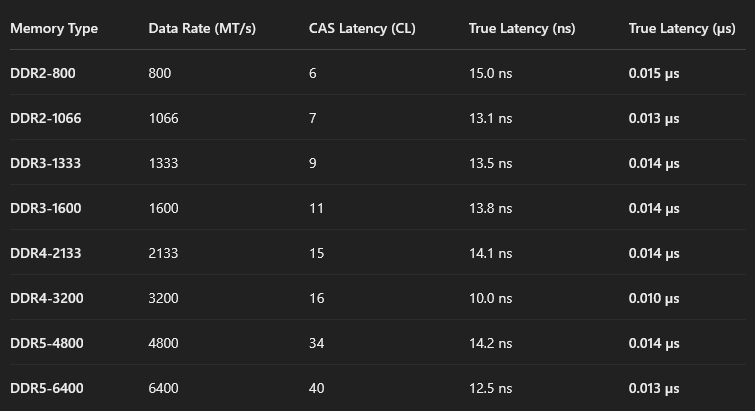755x411 pixels.
Task: Click the 0.010 µs latency cell
Action: tap(654, 298)
